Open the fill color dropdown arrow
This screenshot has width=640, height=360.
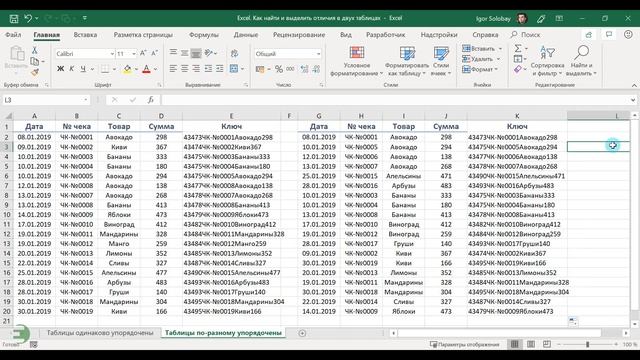coord(136,69)
